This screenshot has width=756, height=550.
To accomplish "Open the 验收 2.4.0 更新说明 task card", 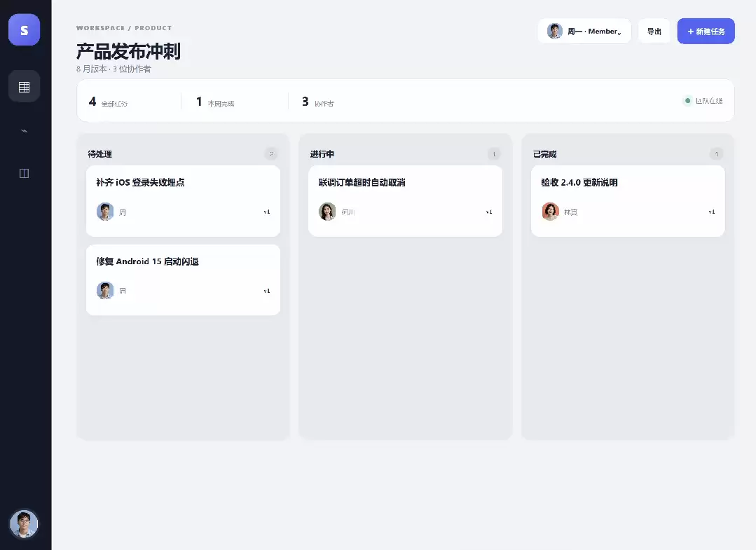I will 628,201.
